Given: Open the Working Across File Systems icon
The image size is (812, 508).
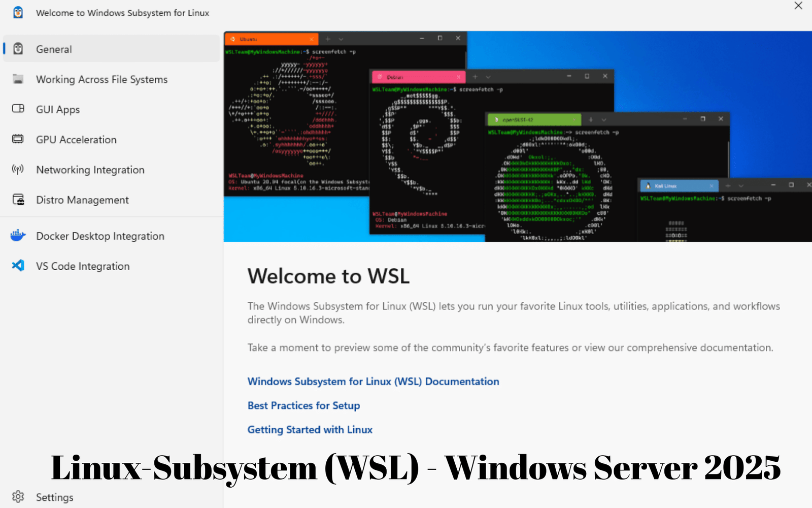Looking at the screenshot, I should [18, 79].
